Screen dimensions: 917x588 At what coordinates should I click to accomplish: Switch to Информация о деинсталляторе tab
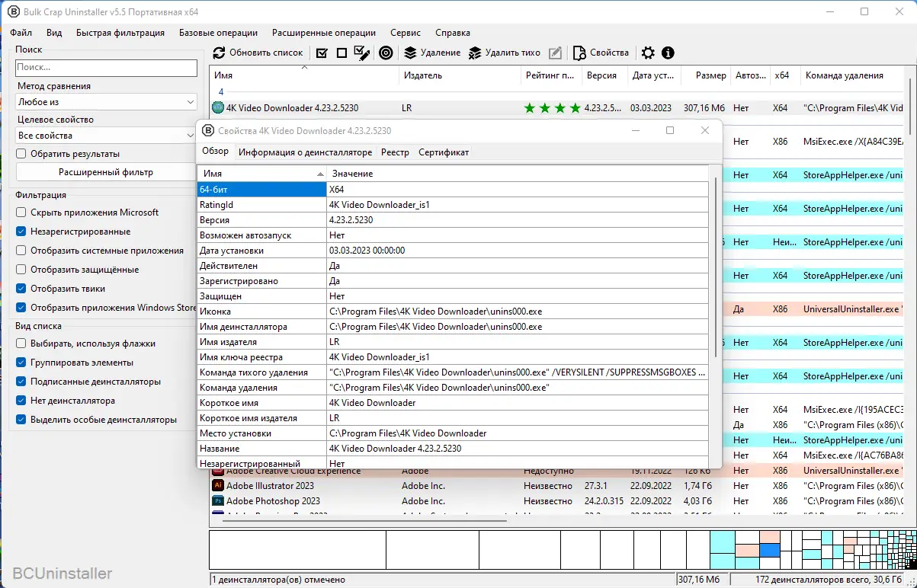coord(306,152)
